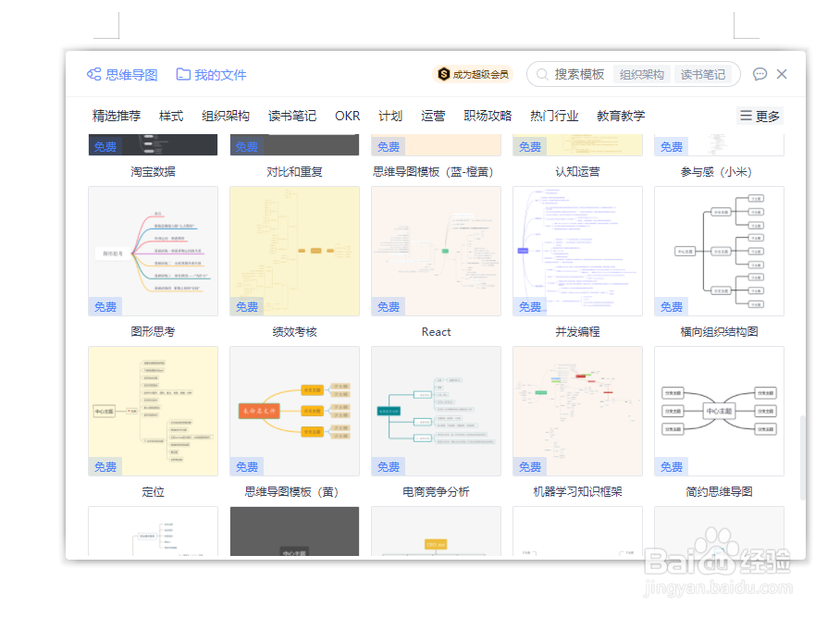Click the super member S badge icon
The height and width of the screenshot is (617, 840).
pyautogui.click(x=443, y=74)
